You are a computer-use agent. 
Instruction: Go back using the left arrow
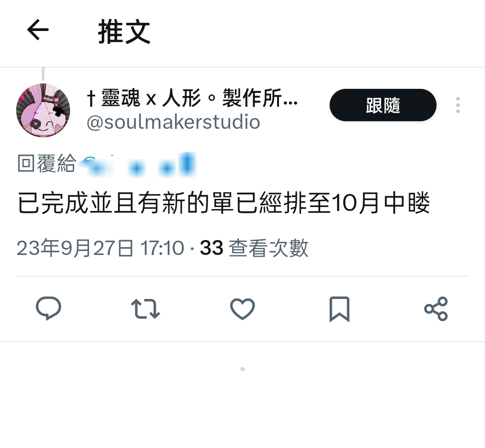tap(38, 30)
